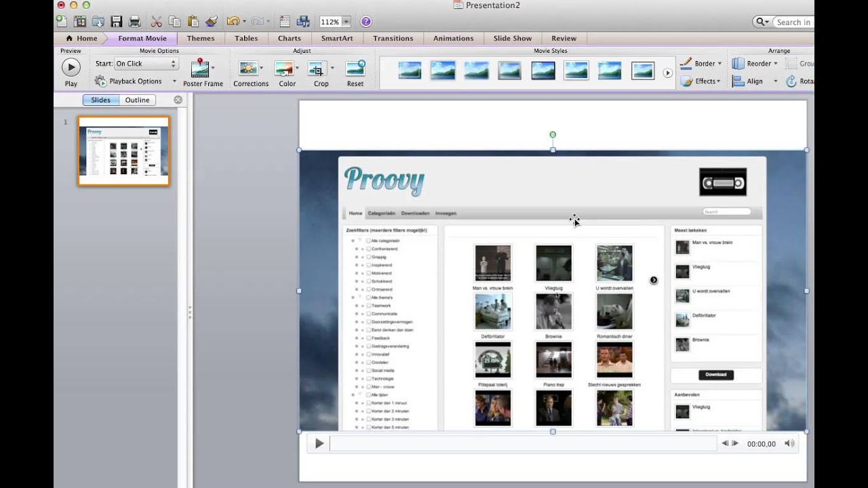Select the Format Painter brush icon

click(211, 22)
